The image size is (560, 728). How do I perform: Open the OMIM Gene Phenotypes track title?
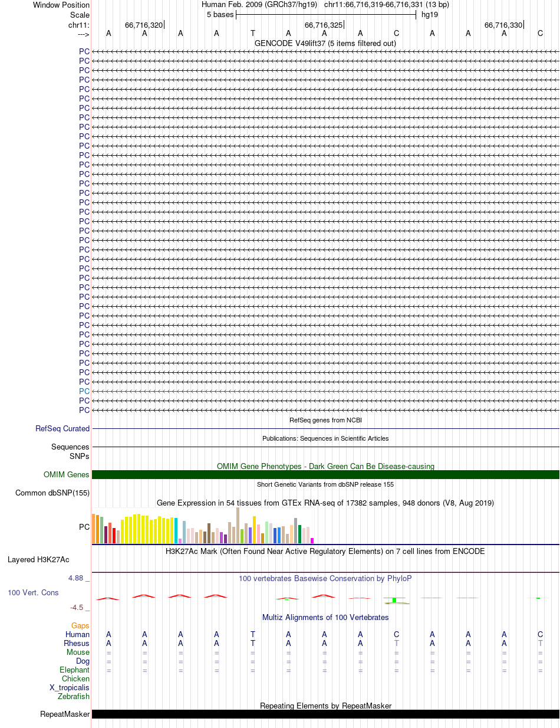point(325,466)
